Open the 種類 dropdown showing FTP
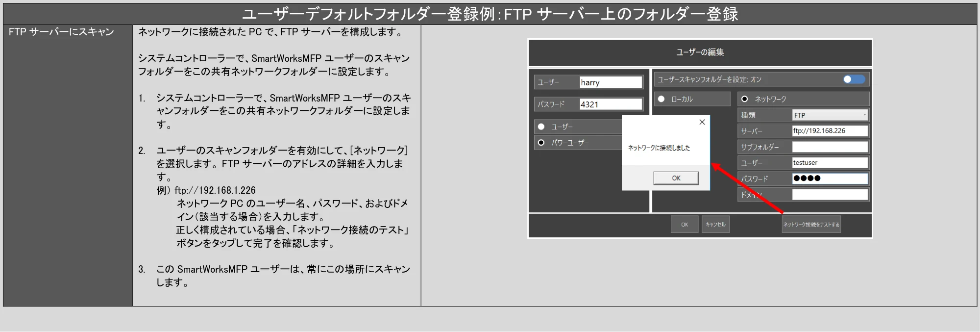980x332 pixels. tap(830, 115)
